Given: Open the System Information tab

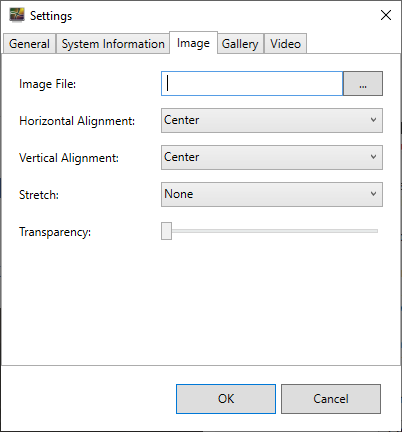Looking at the screenshot, I should [113, 44].
